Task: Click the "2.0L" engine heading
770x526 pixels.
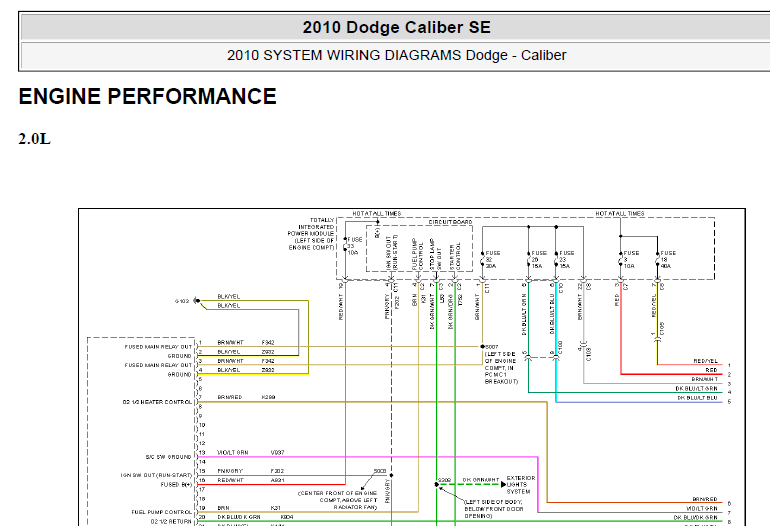Action: pyautogui.click(x=34, y=139)
